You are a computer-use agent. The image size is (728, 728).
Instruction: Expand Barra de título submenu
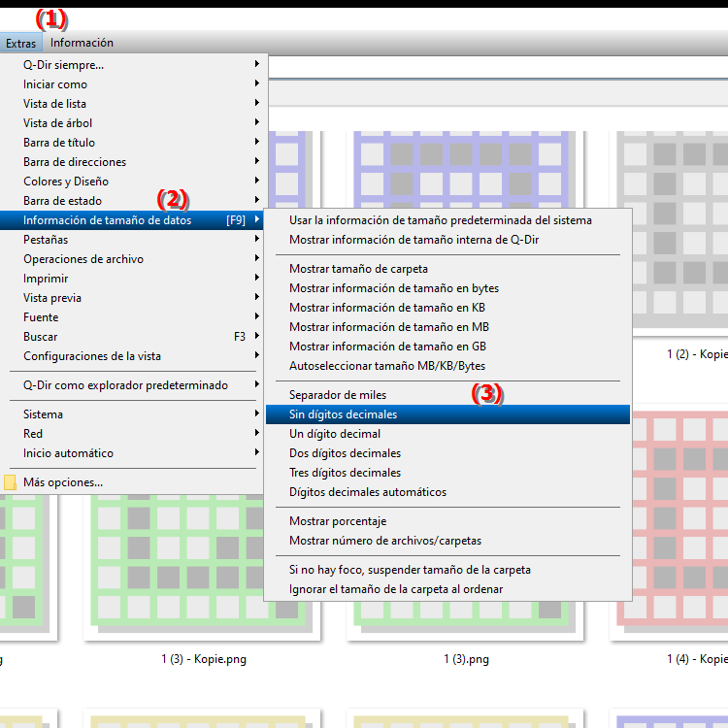[133, 143]
